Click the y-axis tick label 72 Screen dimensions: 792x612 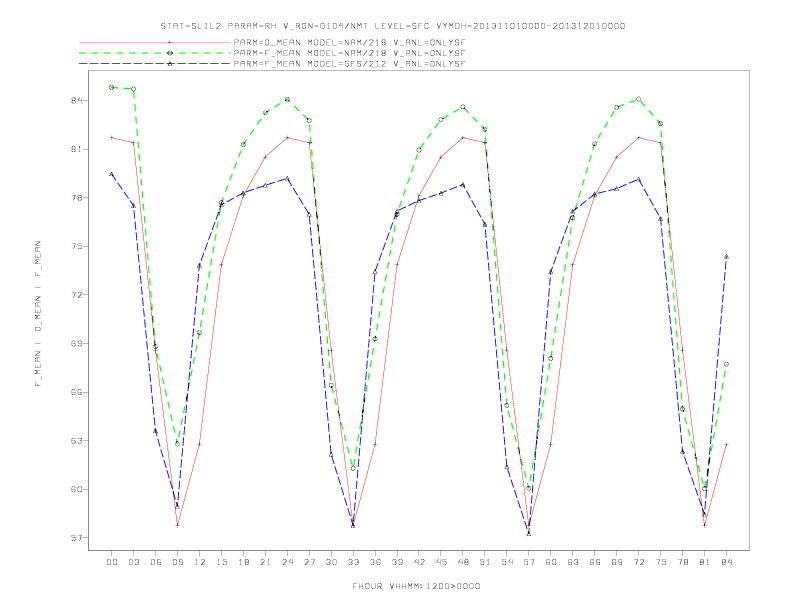click(x=77, y=295)
